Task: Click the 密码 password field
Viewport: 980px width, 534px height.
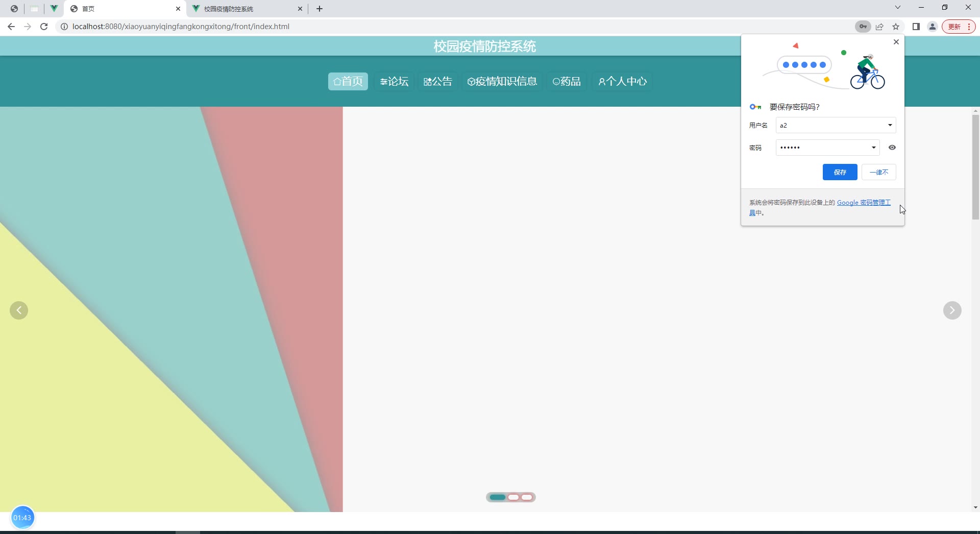Action: [x=828, y=148]
